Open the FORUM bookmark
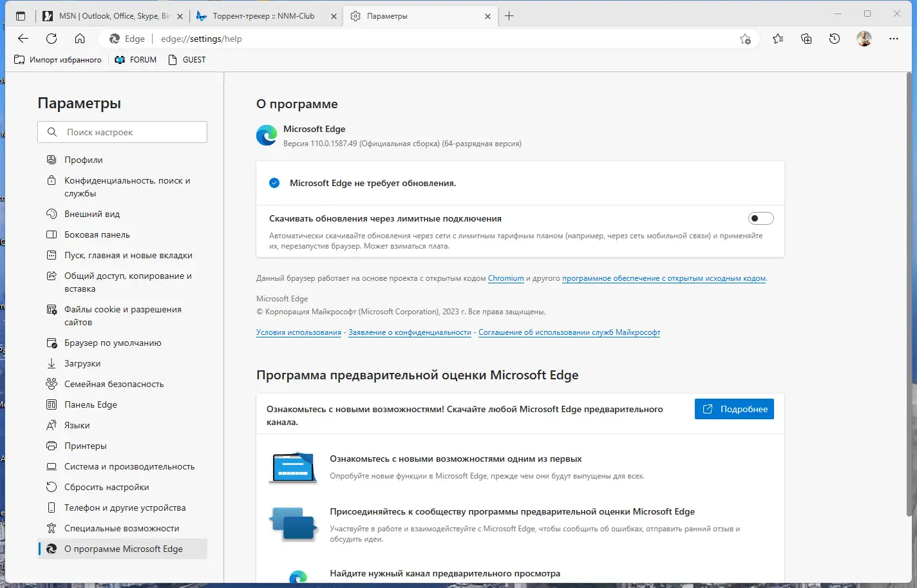This screenshot has height=588, width=917. click(136, 60)
